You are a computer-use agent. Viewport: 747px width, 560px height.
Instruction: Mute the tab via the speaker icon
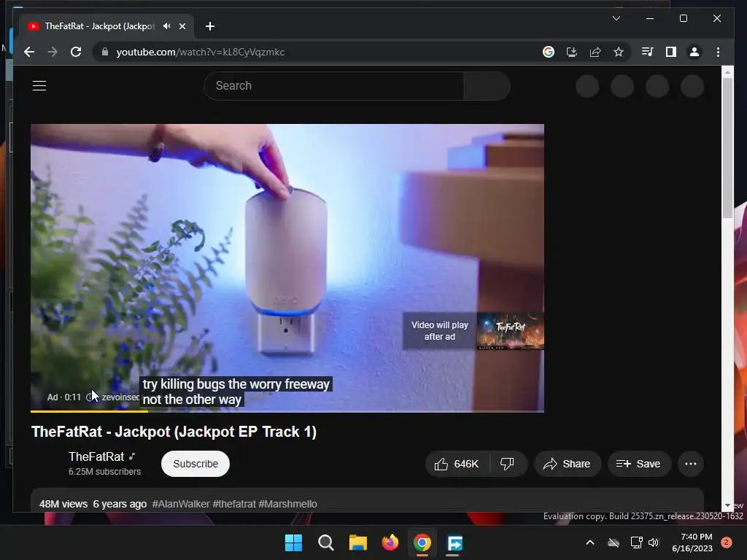coord(166,26)
